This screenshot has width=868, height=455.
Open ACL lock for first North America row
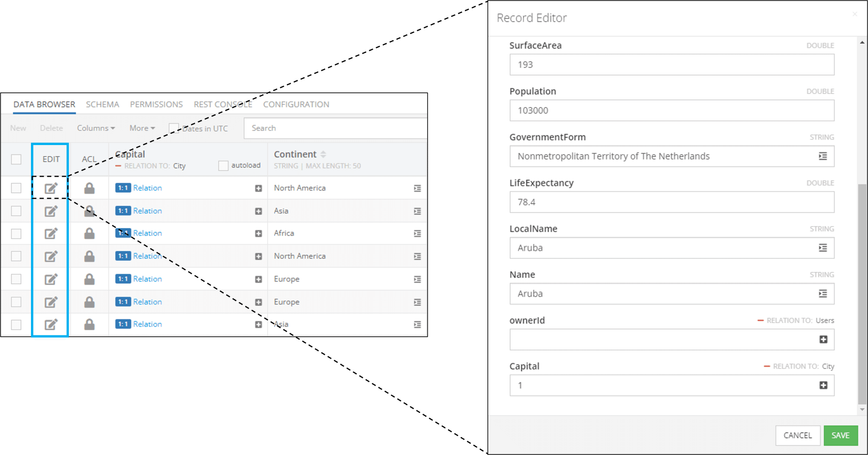coord(89,188)
